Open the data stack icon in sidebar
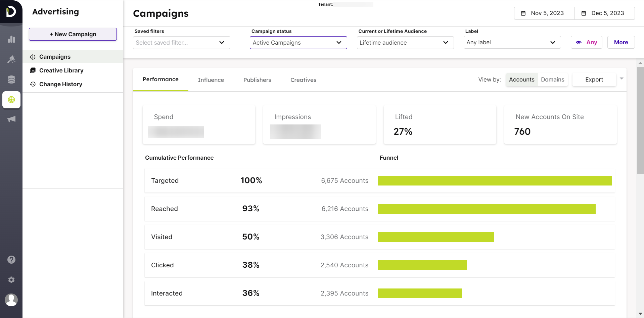 tap(11, 79)
